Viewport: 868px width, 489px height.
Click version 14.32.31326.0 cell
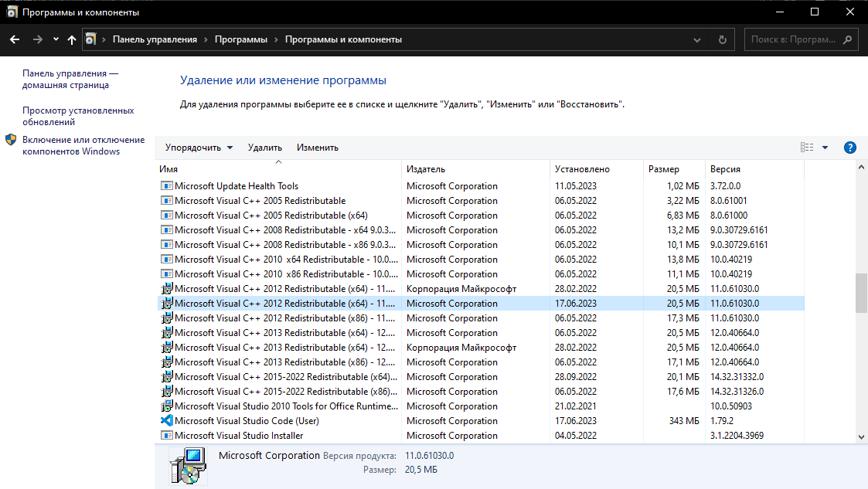coord(737,392)
